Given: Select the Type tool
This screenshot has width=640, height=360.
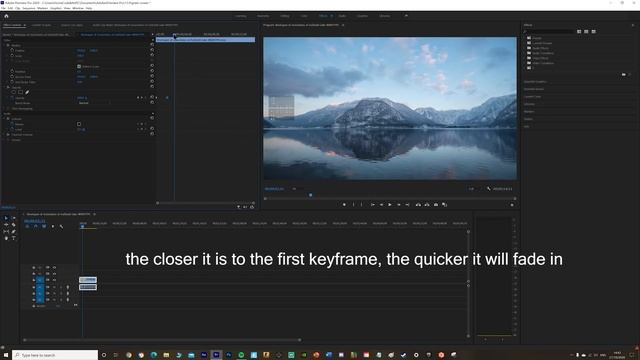Looking at the screenshot, I should click(13, 238).
